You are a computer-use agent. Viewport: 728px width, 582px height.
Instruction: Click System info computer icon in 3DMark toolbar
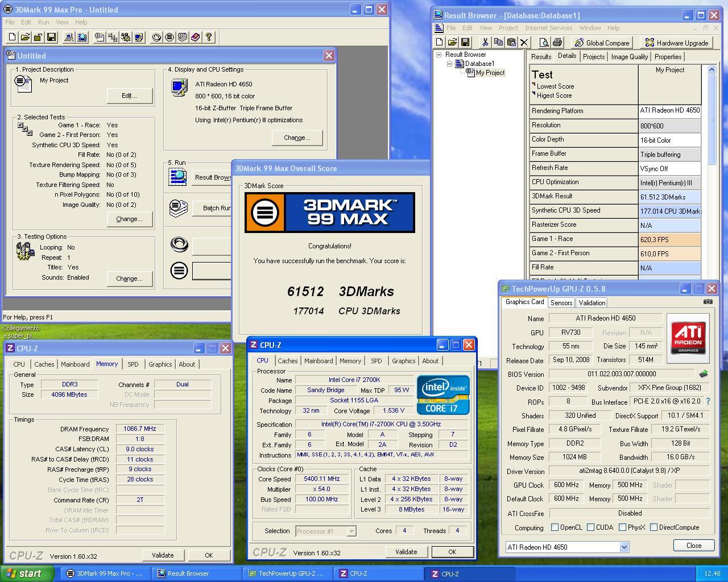[x=69, y=37]
